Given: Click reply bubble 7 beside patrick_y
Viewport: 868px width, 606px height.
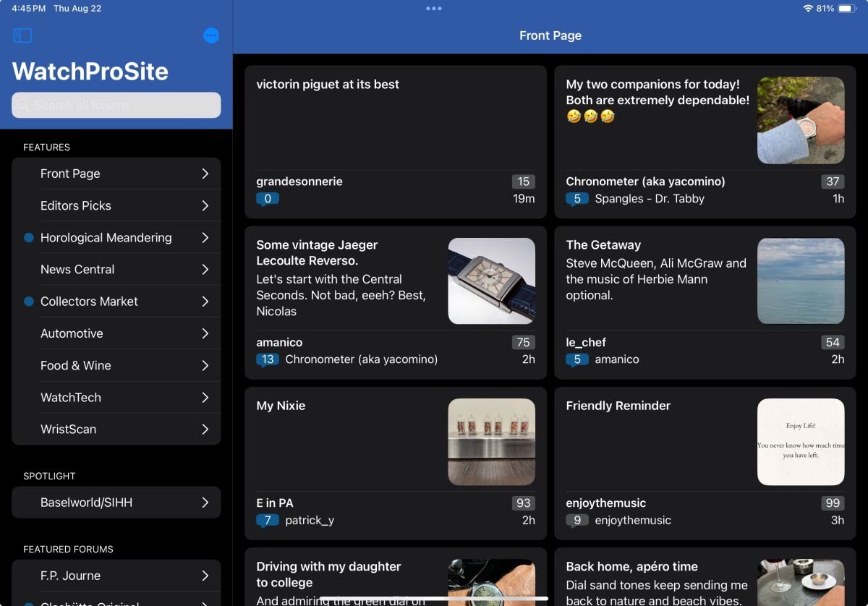Looking at the screenshot, I should click(x=268, y=520).
